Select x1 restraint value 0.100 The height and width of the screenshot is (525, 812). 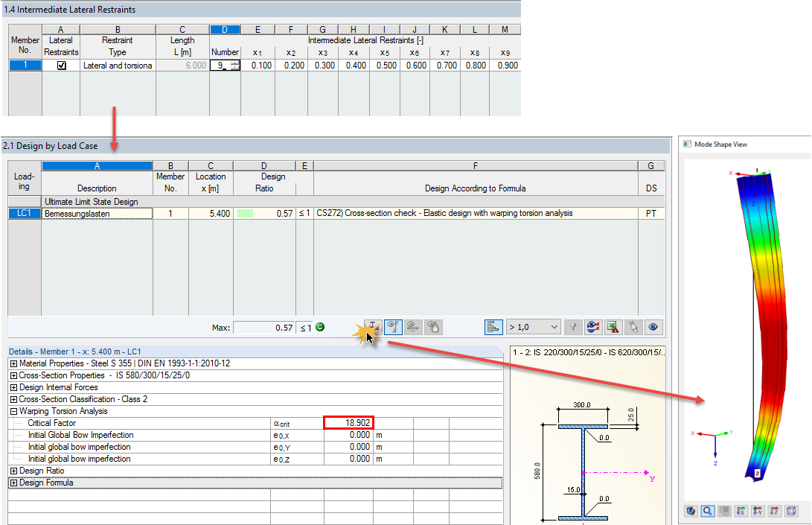pos(258,66)
